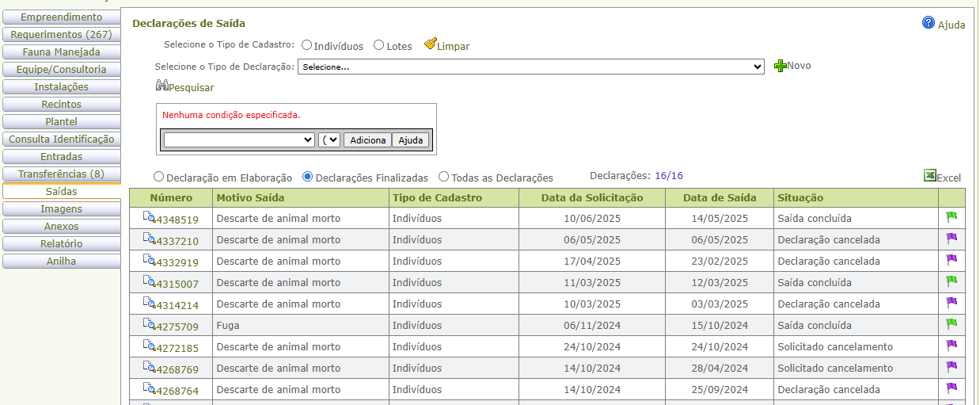Viewport: 980px width, 405px height.
Task: Expand the search condition field dropdown
Action: pyautogui.click(x=239, y=140)
